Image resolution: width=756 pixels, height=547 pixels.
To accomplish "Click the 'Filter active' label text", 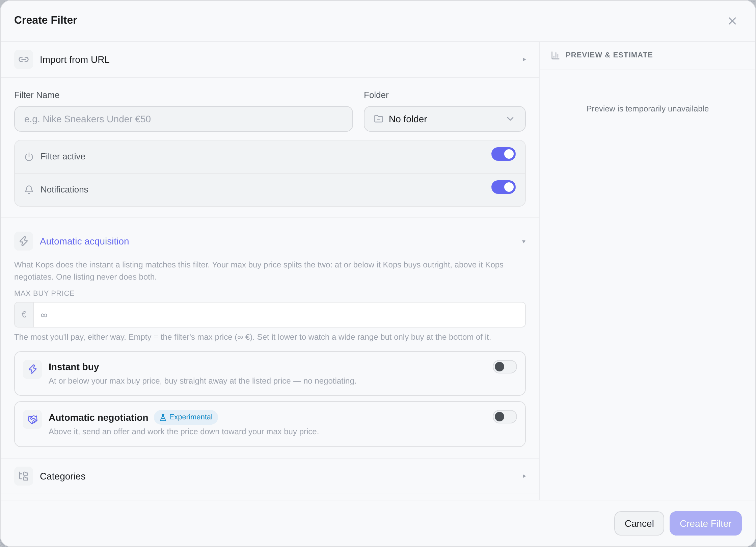I will point(63,157).
